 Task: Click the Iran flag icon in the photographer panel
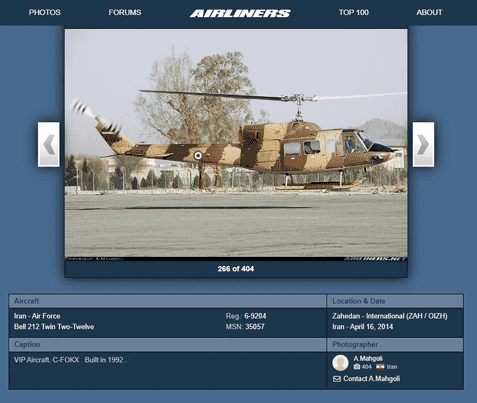[x=380, y=367]
